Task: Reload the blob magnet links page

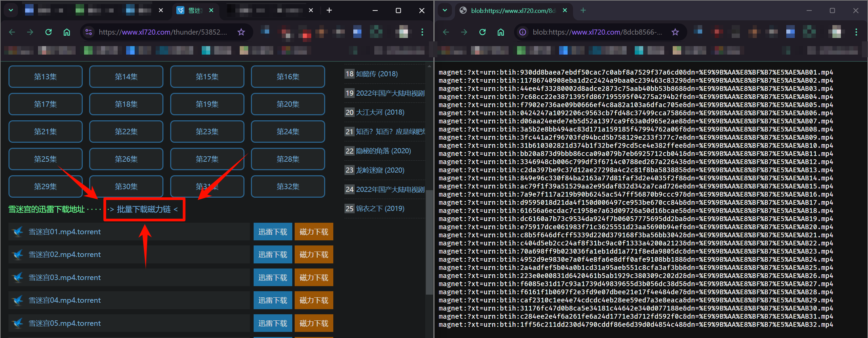Action: point(482,32)
